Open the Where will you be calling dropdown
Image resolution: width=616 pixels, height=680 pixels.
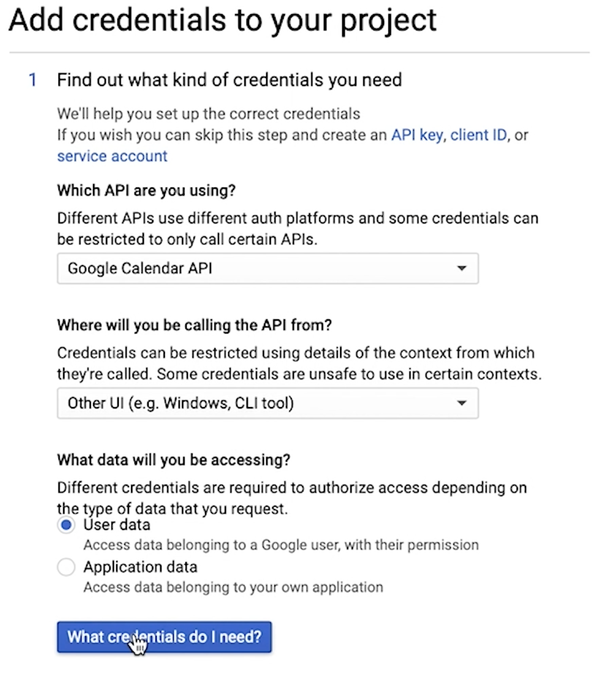click(x=268, y=403)
